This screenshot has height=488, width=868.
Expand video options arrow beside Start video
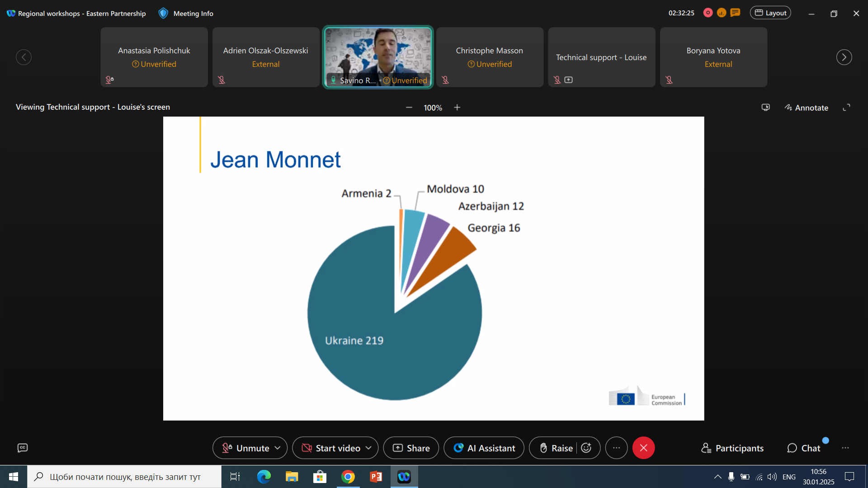(368, 448)
